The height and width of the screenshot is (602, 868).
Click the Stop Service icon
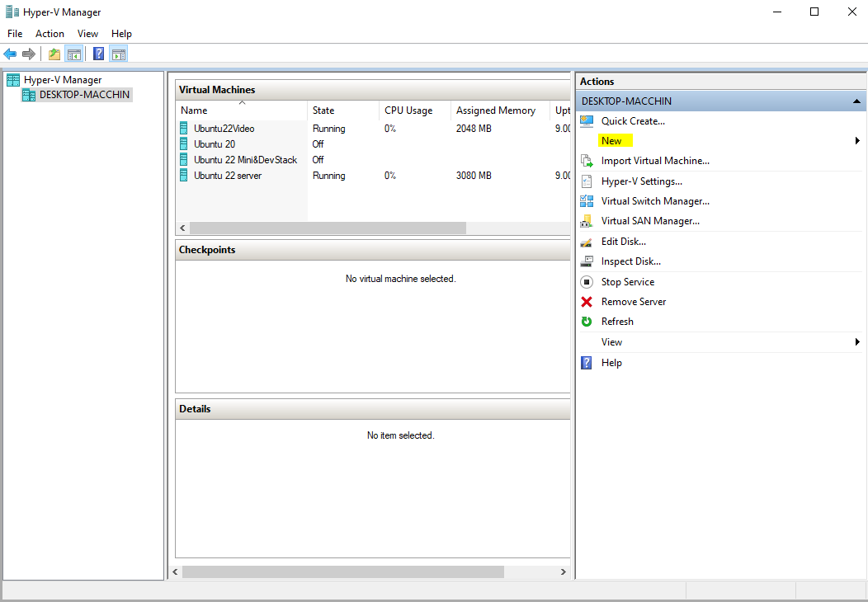click(x=587, y=282)
